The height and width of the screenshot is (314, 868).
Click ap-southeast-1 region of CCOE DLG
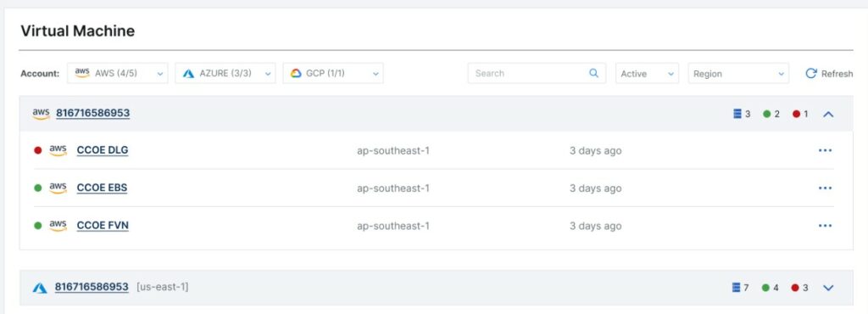pos(393,150)
